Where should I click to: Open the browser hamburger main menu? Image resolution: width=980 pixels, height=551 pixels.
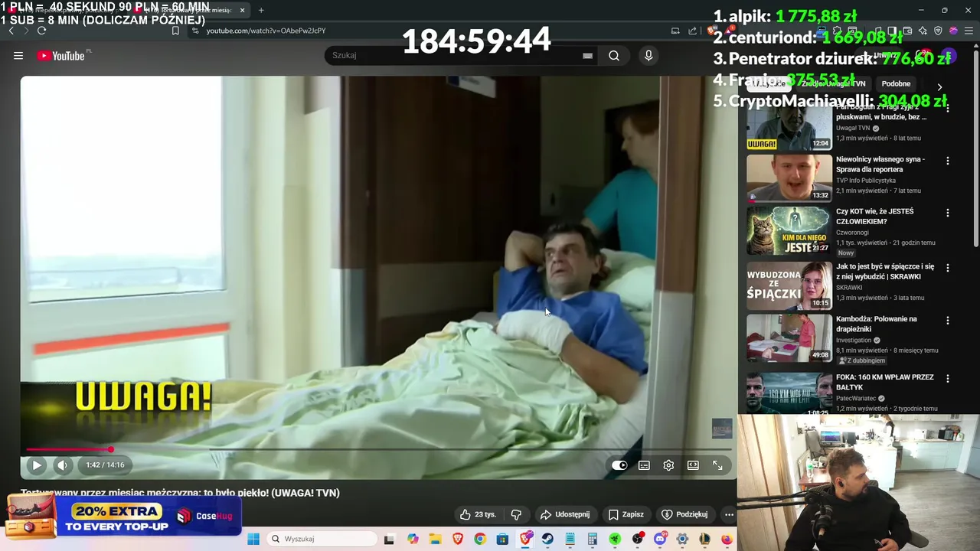point(969,31)
